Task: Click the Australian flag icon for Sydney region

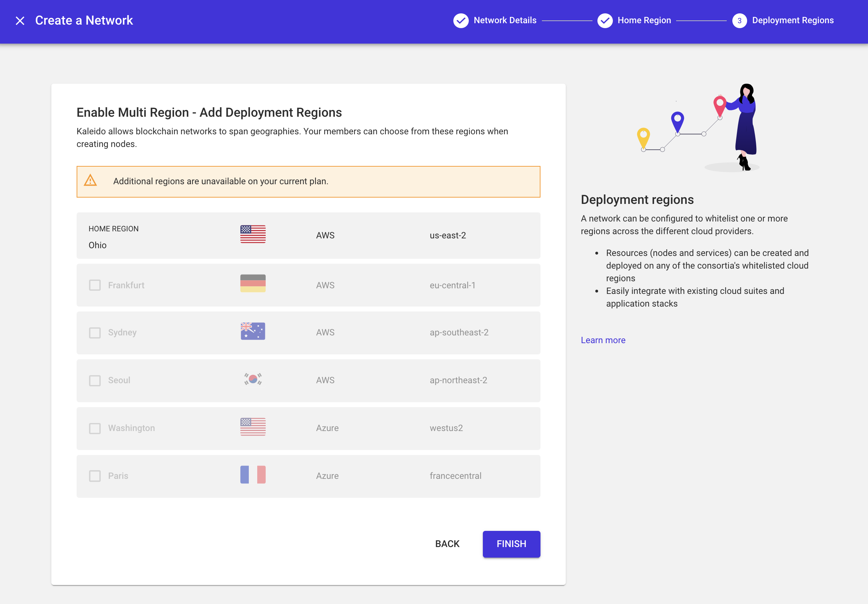Action: tap(253, 332)
